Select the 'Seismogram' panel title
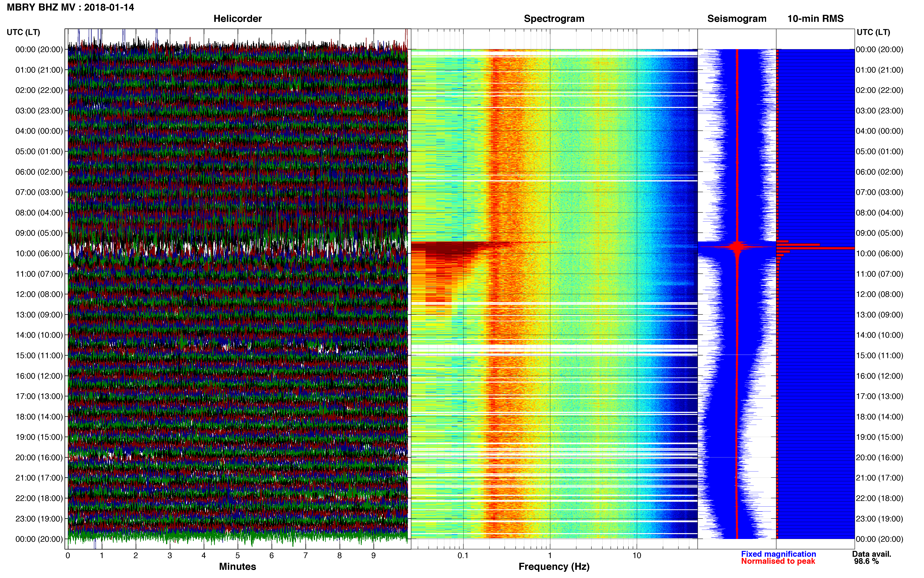The height and width of the screenshot is (578, 924). pyautogui.click(x=736, y=19)
